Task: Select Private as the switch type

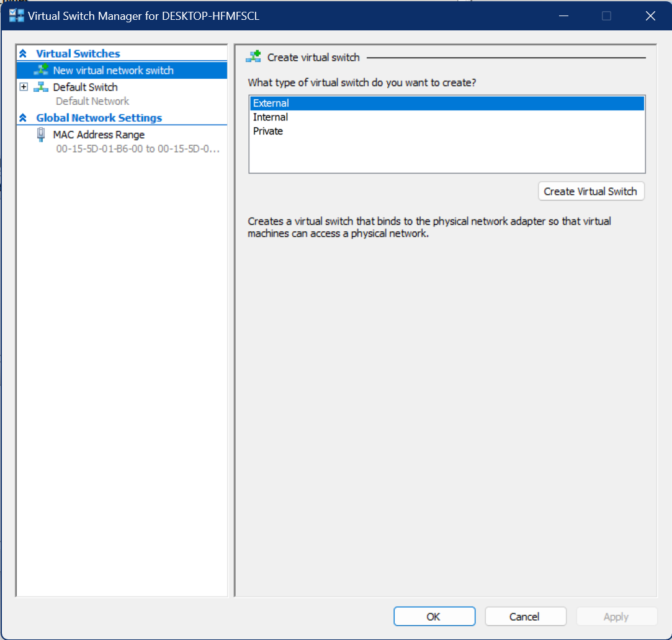Action: (x=269, y=131)
